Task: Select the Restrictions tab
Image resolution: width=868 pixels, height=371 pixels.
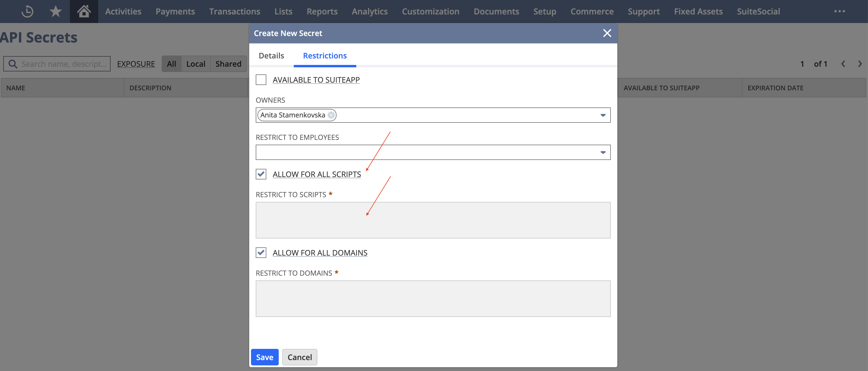Action: click(x=325, y=56)
